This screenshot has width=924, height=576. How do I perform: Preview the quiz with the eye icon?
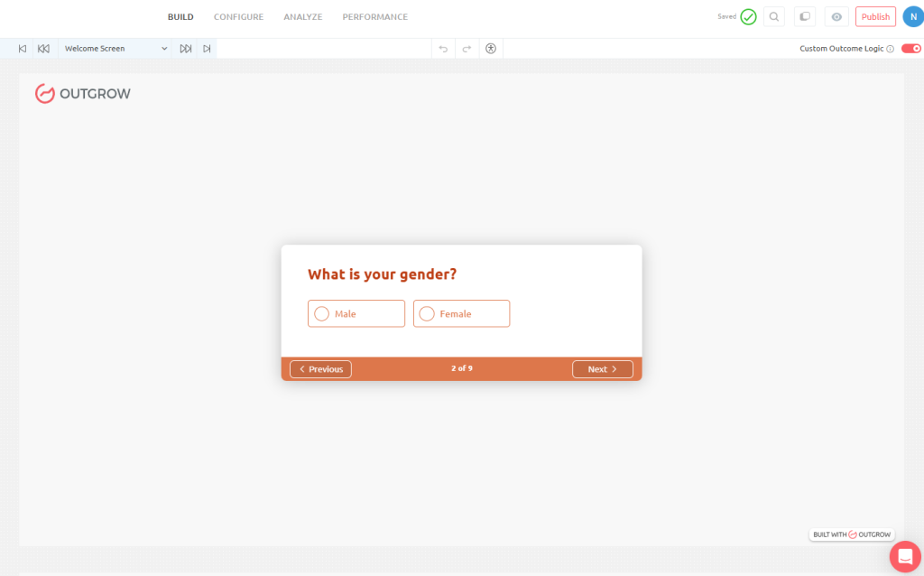click(836, 16)
